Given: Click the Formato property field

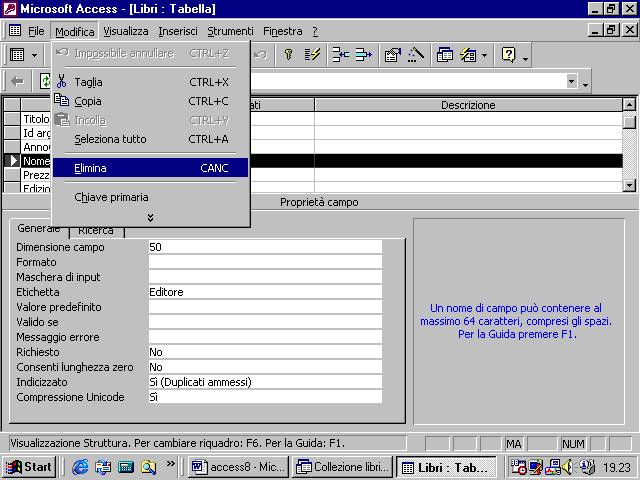Looking at the screenshot, I should point(265,262).
